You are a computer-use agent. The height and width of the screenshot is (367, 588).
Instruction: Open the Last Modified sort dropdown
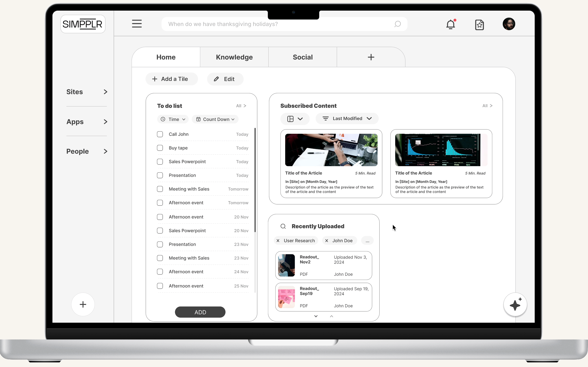[347, 118]
